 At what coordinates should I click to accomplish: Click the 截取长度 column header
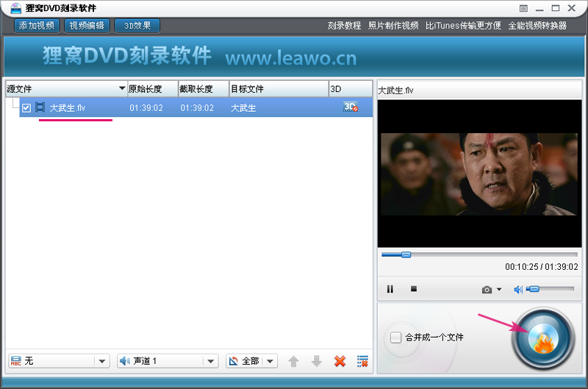tap(204, 89)
